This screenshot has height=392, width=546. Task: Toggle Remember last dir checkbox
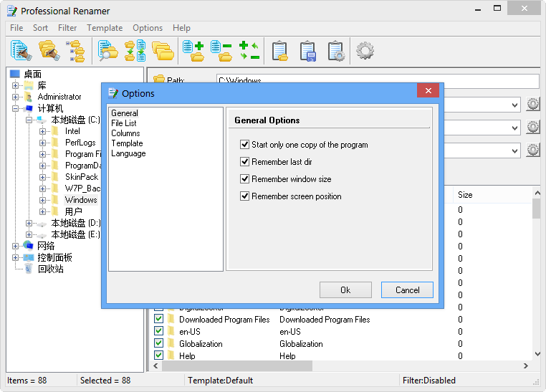(x=245, y=161)
